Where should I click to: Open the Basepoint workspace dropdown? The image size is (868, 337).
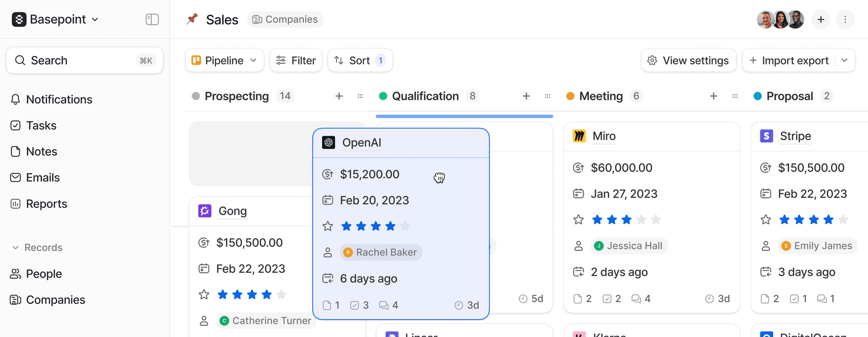[x=56, y=19]
